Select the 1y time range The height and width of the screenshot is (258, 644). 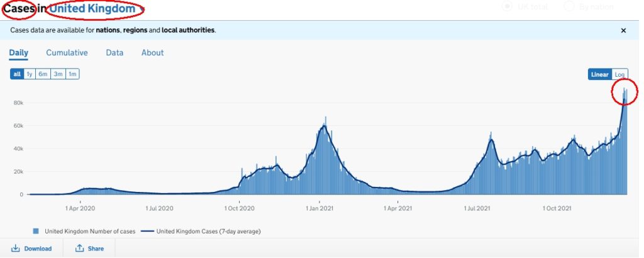(x=30, y=74)
